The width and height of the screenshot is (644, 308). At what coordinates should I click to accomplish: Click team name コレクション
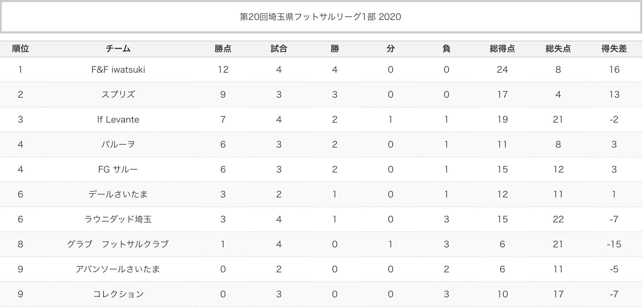[118, 294]
